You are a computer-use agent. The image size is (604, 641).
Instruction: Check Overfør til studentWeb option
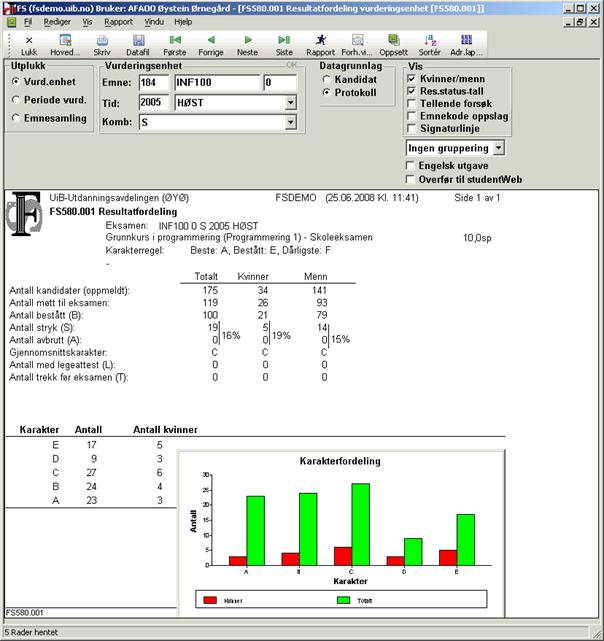click(409, 179)
